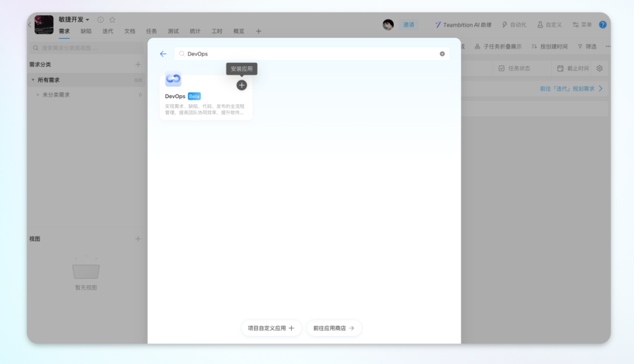Switch to the 任务 tab
Viewport: 634px width, 364px height.
pos(151,31)
